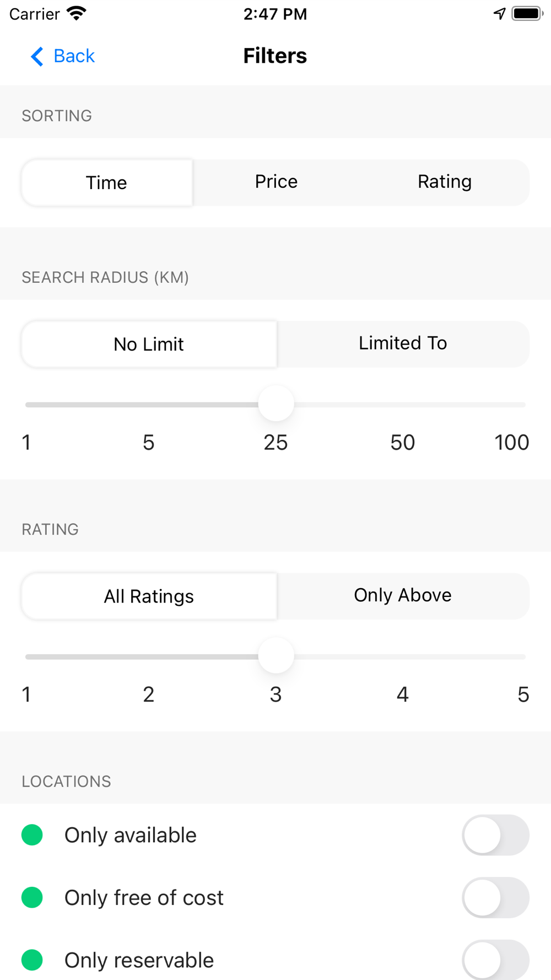The width and height of the screenshot is (551, 980).
Task: Sort results by Price
Action: point(276,182)
